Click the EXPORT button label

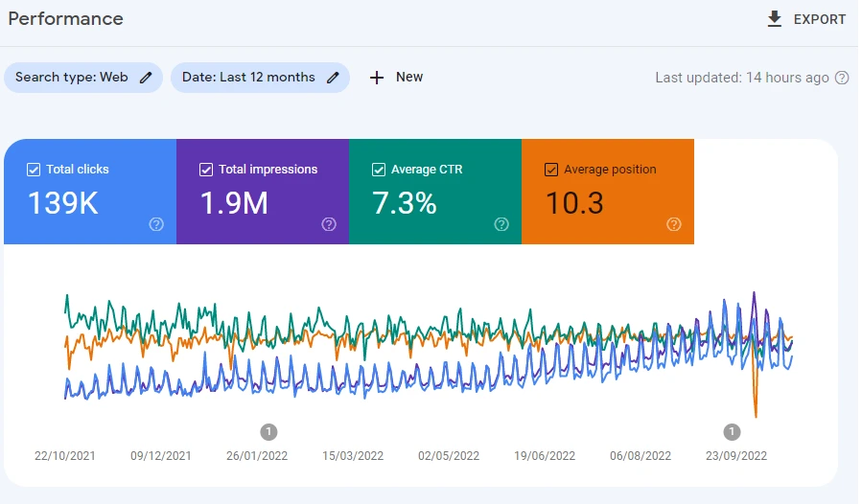click(820, 19)
